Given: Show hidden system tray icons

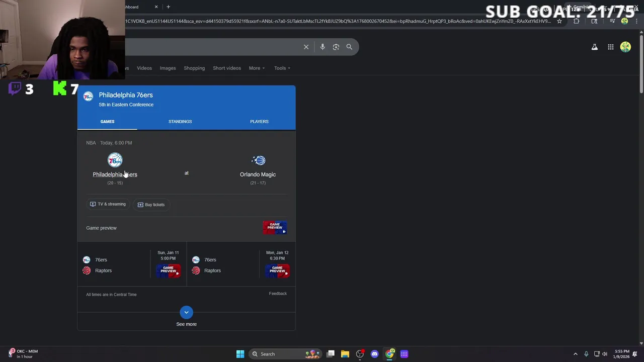Looking at the screenshot, I should click(x=576, y=354).
